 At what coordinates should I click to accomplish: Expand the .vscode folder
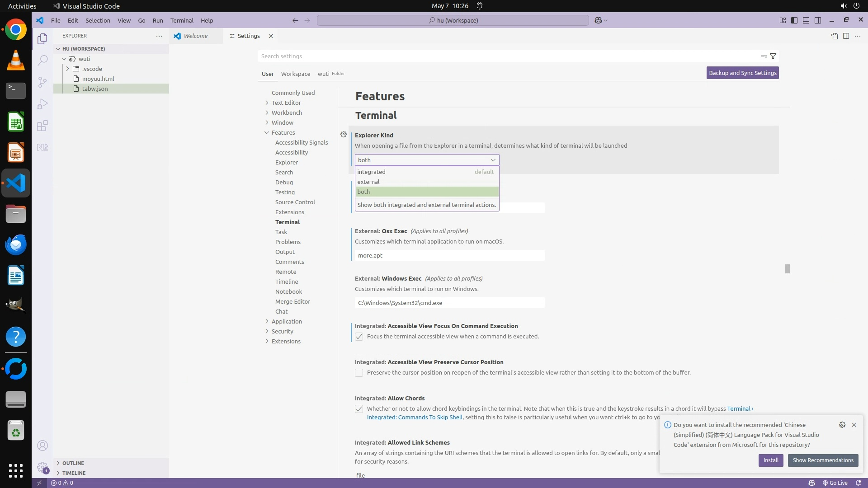pos(68,69)
